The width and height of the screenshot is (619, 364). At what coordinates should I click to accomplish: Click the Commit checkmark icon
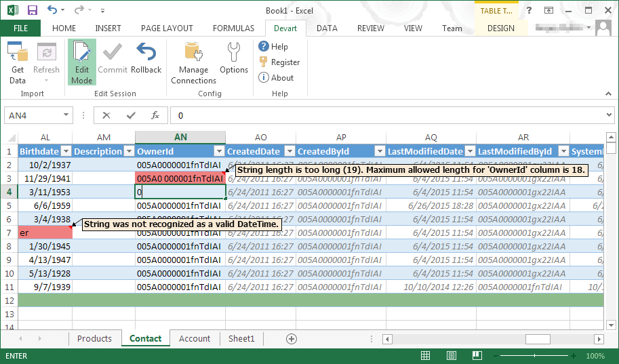pyautogui.click(x=113, y=52)
